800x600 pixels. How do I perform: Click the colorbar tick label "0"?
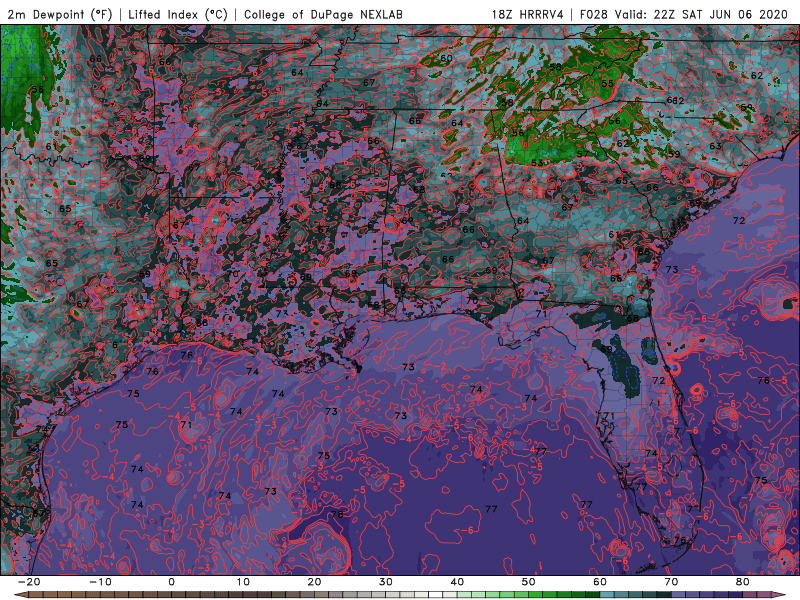[171, 582]
